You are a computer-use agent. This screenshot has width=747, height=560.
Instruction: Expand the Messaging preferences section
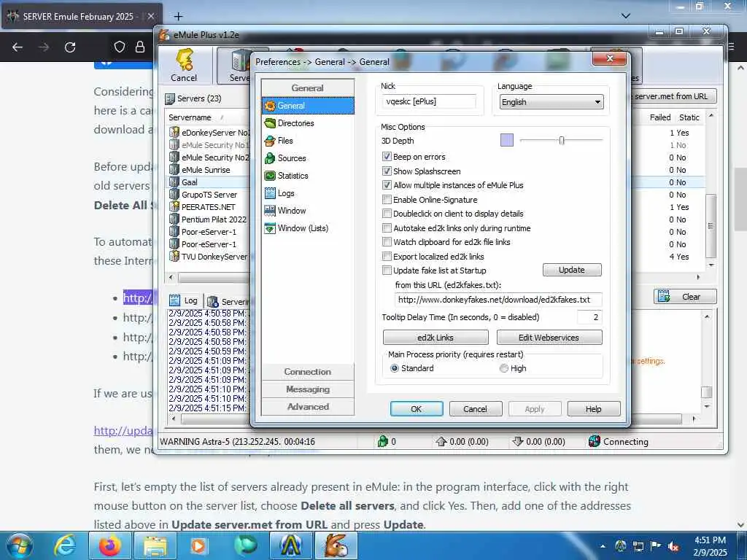pos(308,389)
